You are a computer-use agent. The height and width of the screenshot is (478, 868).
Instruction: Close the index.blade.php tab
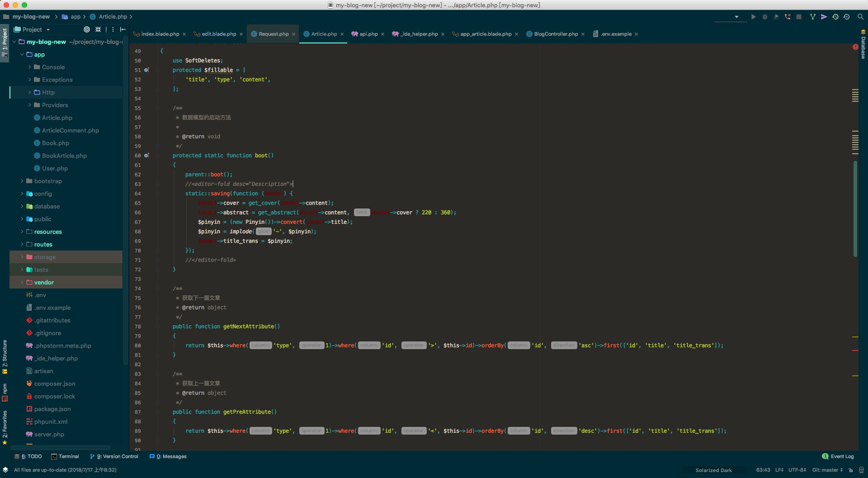(x=184, y=34)
